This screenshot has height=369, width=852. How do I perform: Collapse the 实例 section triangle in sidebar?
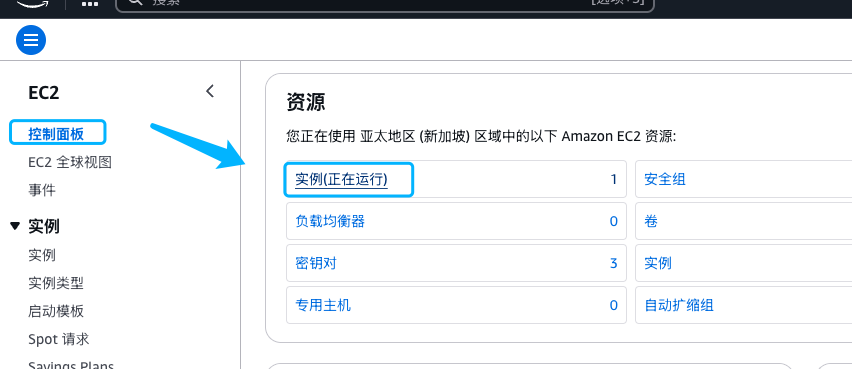click(x=15, y=226)
